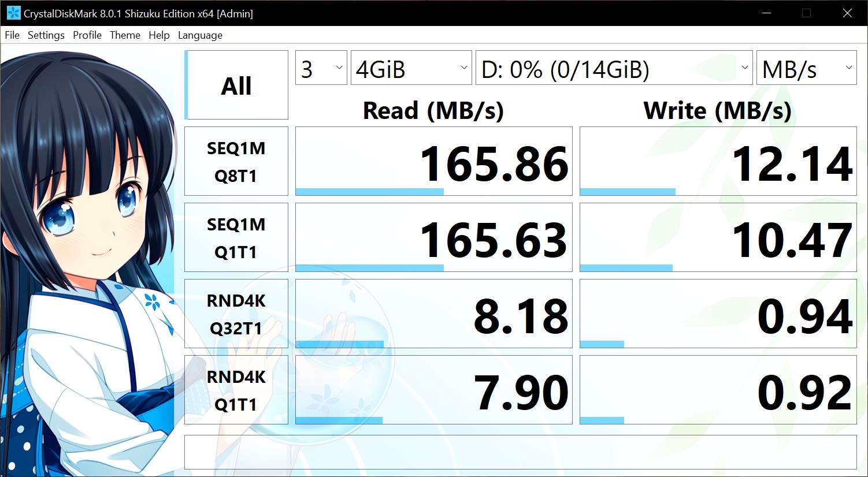Click the Write (MB/s) column header
The image size is (868, 477).
click(717, 110)
